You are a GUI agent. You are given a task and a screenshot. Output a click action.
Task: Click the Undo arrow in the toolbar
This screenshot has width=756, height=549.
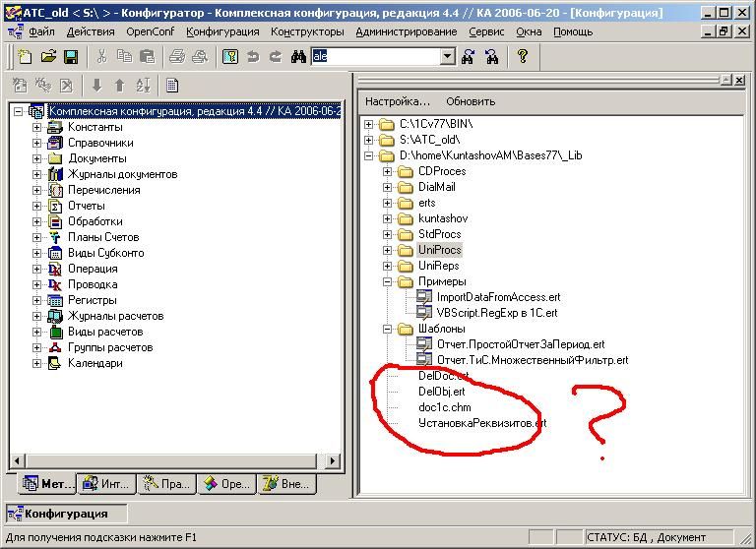point(252,57)
